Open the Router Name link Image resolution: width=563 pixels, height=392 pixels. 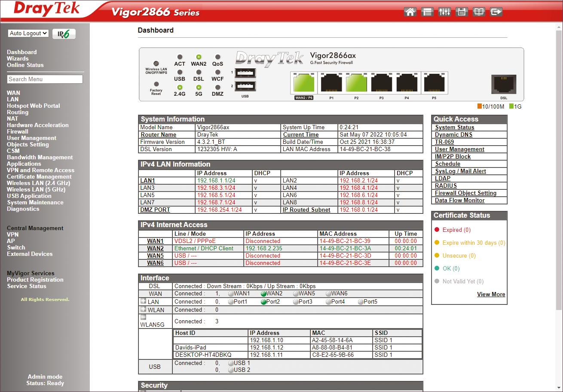(x=158, y=134)
